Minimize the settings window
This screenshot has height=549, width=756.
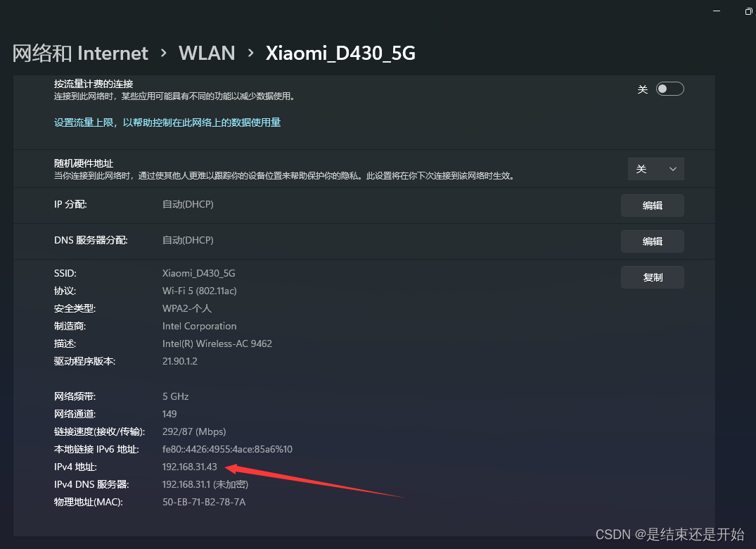717,11
